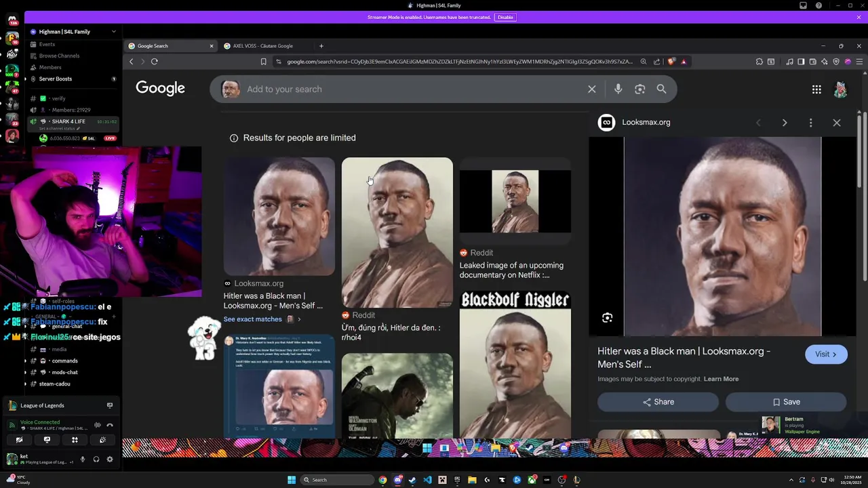Open Discord activities launcher button
Viewport: 868px width, 488px height.
tap(75, 440)
